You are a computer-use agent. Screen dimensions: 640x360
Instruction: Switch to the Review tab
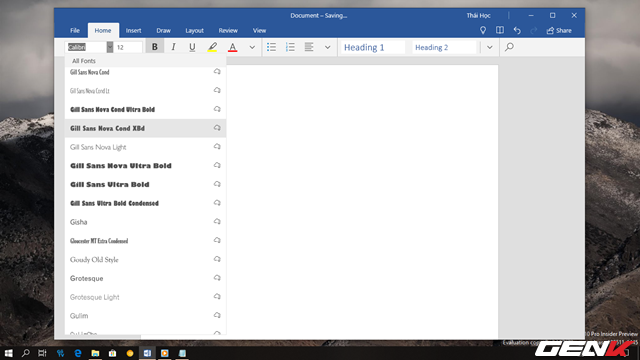228,30
